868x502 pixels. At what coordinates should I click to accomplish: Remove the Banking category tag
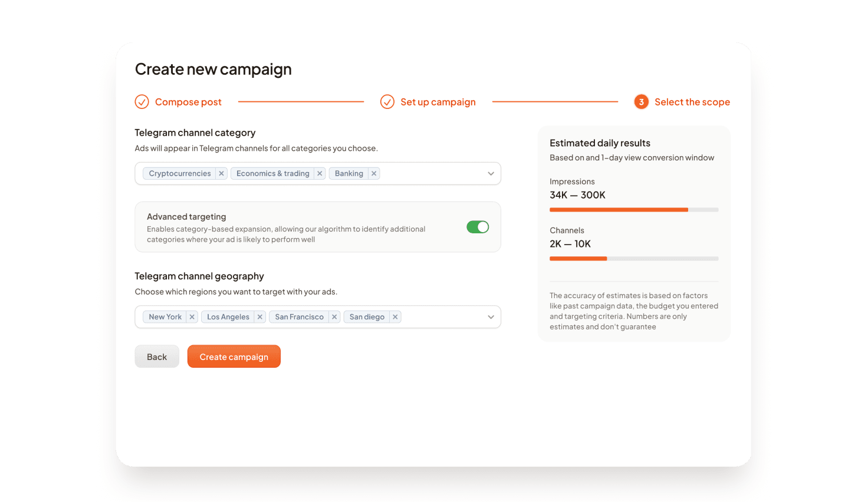374,174
